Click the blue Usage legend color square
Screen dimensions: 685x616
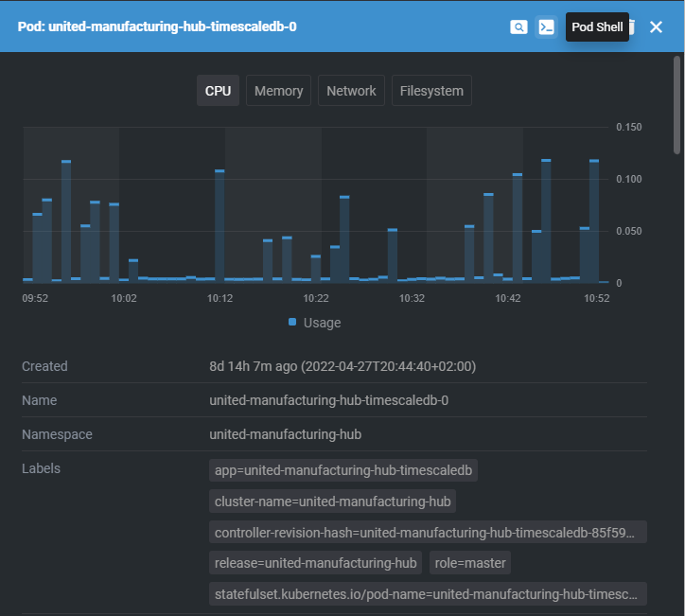292,323
